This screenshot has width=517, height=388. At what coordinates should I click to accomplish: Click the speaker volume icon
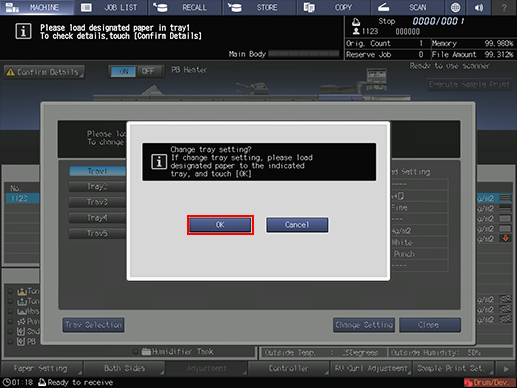click(x=479, y=7)
